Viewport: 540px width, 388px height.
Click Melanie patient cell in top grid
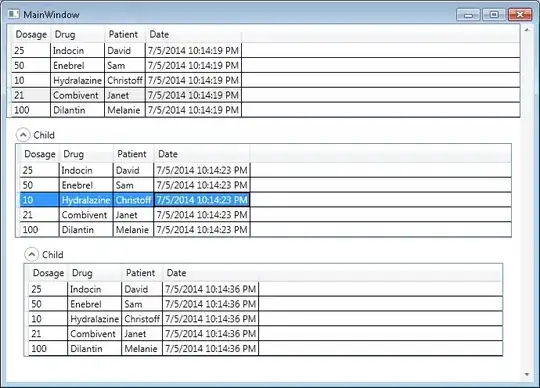pos(125,110)
